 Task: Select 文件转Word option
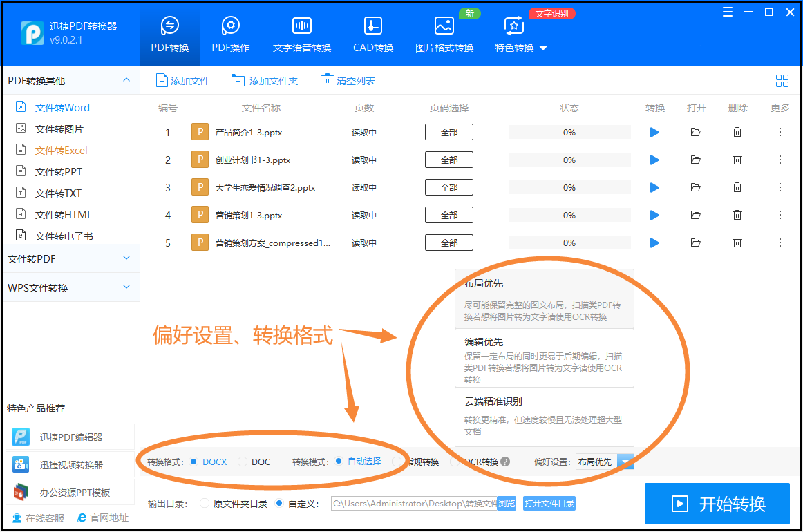(62, 108)
